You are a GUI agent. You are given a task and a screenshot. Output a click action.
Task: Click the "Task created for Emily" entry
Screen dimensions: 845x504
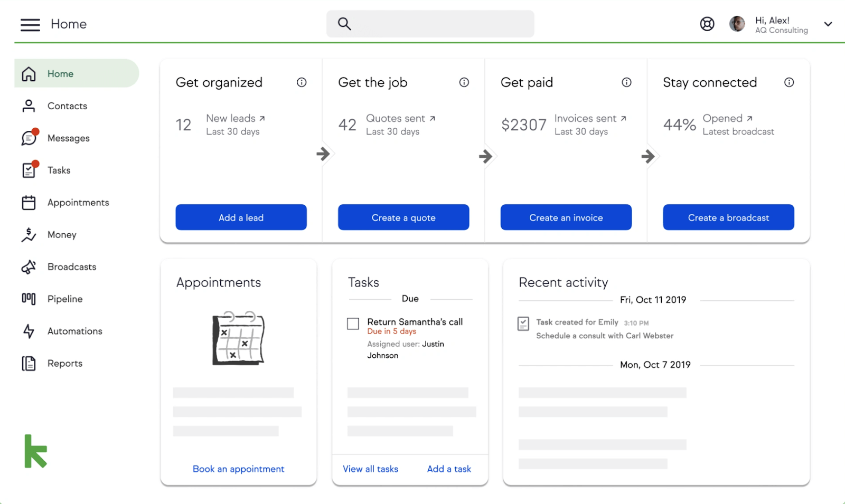point(577,322)
